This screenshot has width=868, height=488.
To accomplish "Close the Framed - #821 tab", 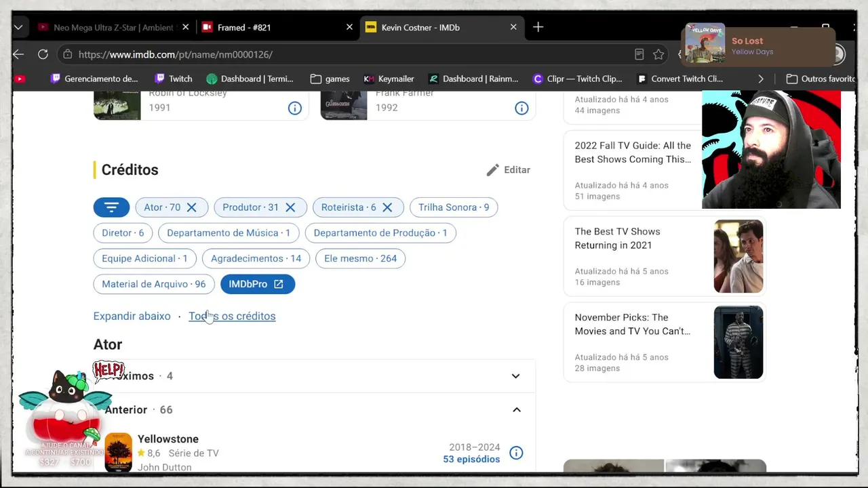I will [349, 27].
